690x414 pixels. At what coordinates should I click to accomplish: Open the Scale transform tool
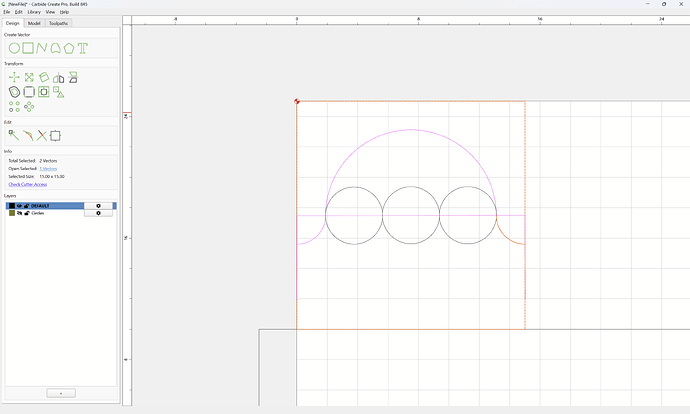[29, 77]
